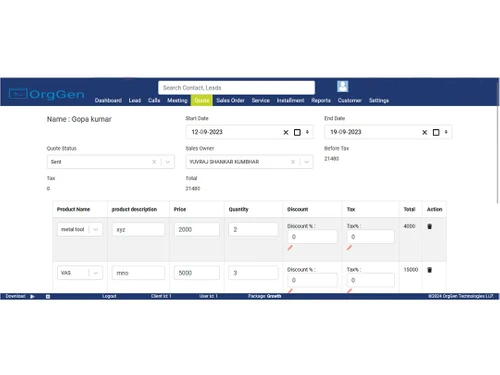The image size is (500, 375).
Task: Click the product description column header
Action: click(x=134, y=209)
